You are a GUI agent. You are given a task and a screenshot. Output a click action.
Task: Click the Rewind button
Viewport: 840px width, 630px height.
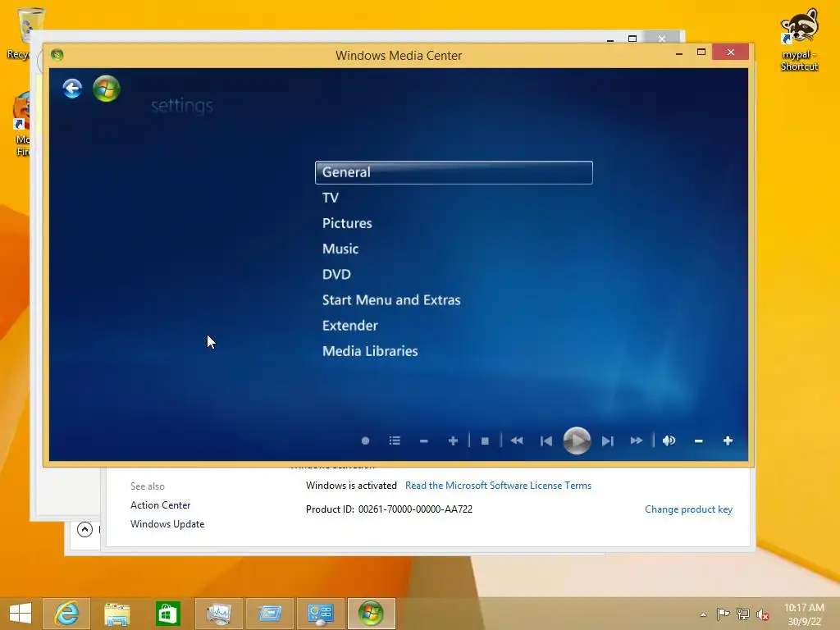517,441
